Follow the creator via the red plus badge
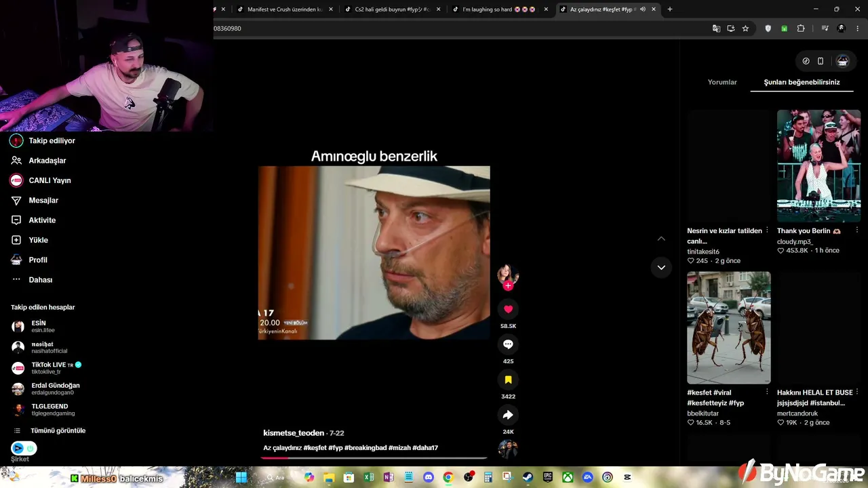Image resolution: width=868 pixels, height=488 pixels. tap(508, 286)
